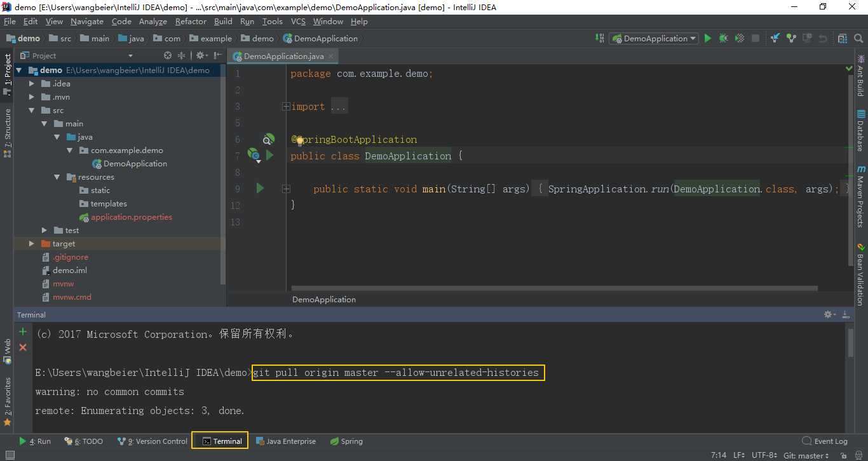
Task: Open the Spring tool window
Action: [346, 441]
